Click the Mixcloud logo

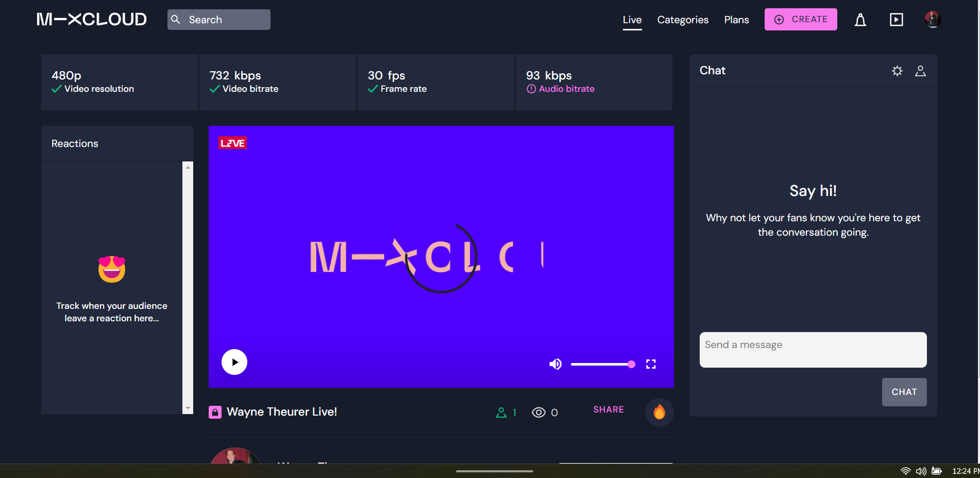point(92,20)
